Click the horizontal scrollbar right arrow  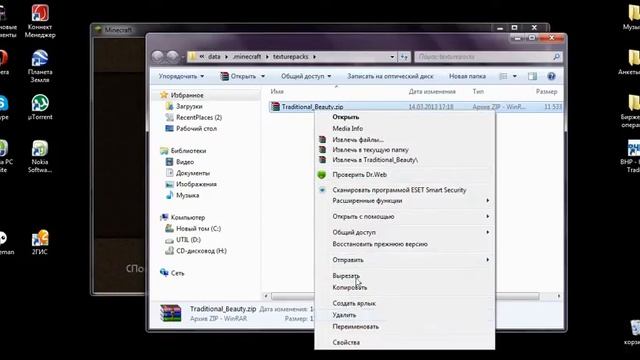558,296
